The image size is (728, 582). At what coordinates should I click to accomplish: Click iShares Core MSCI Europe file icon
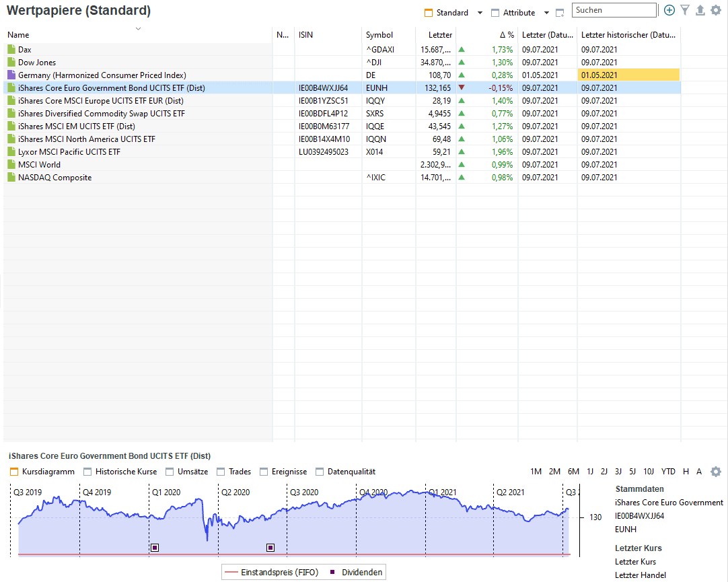11,100
